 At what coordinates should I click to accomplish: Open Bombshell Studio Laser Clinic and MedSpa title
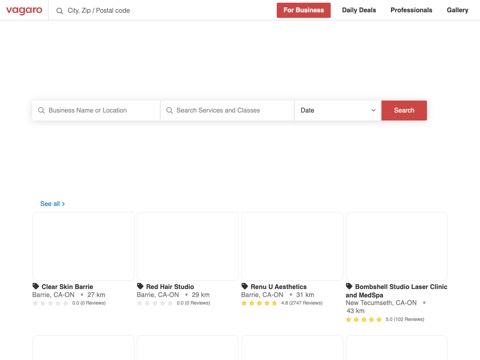(396, 291)
